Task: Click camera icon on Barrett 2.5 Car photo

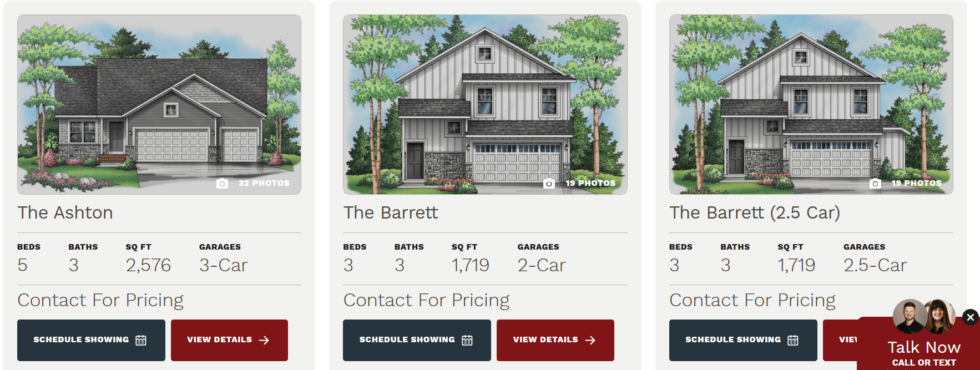Action: point(875,183)
